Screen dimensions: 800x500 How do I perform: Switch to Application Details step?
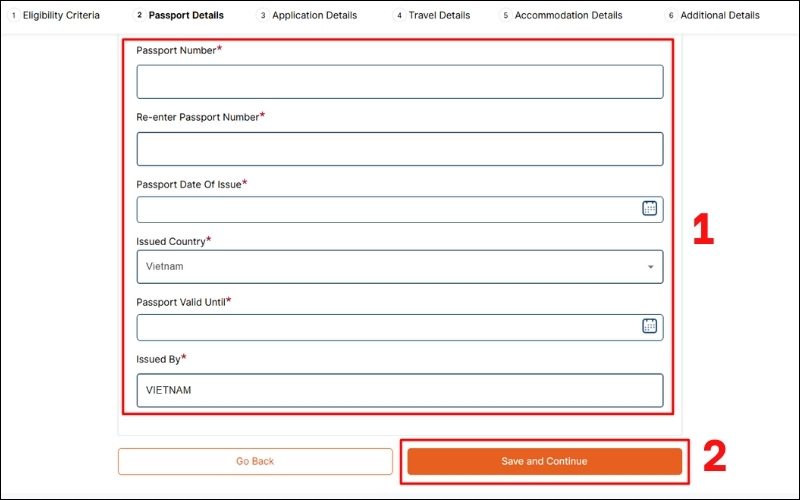pos(314,15)
